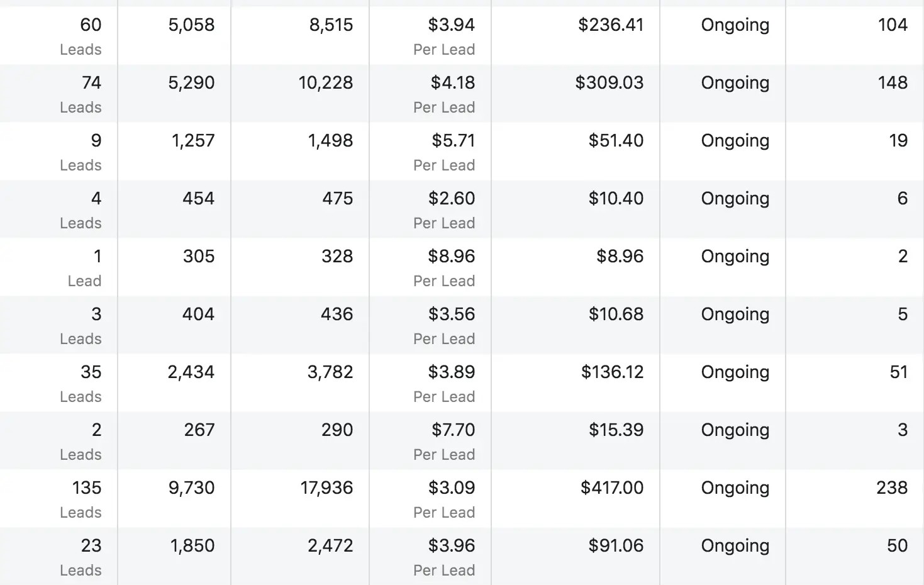This screenshot has height=585, width=924.
Task: Select the $136.12 amount spent cell
Action: [x=576, y=383]
